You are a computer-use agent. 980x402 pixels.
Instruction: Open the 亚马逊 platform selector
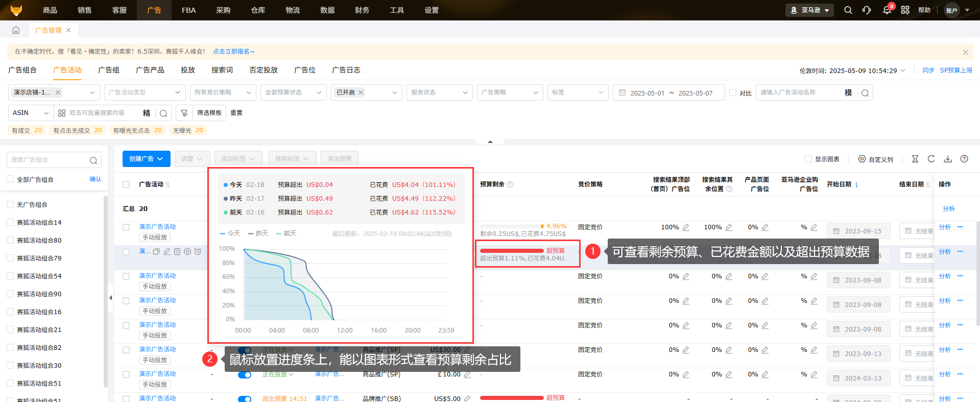809,10
